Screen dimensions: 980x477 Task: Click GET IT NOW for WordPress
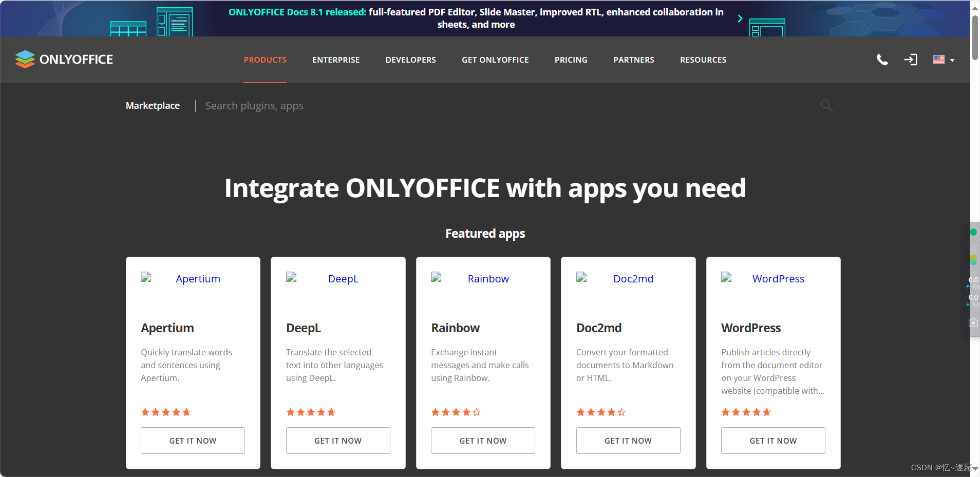[773, 441]
